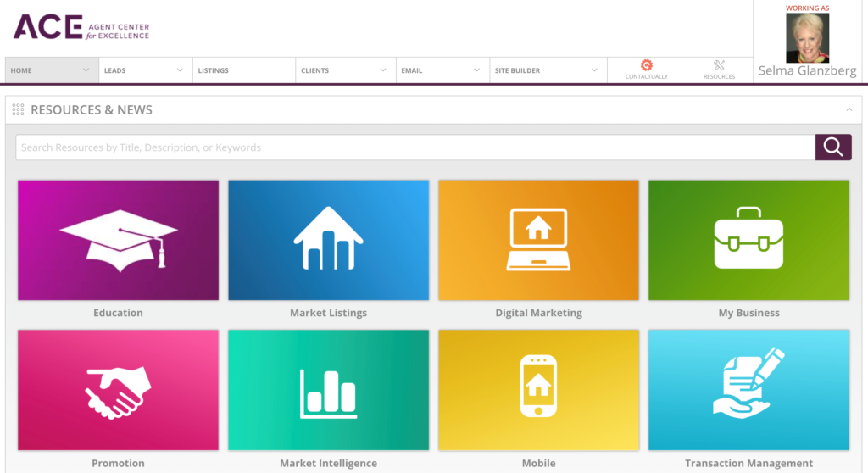The height and width of the screenshot is (473, 868).
Task: Click the Contactually icon in navbar
Action: point(646,66)
